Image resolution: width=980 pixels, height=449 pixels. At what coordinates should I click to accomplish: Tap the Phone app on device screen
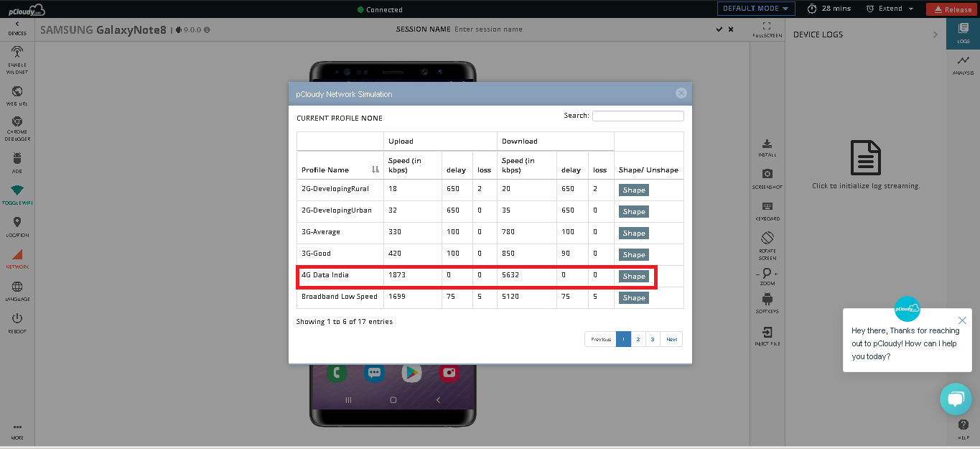[336, 373]
